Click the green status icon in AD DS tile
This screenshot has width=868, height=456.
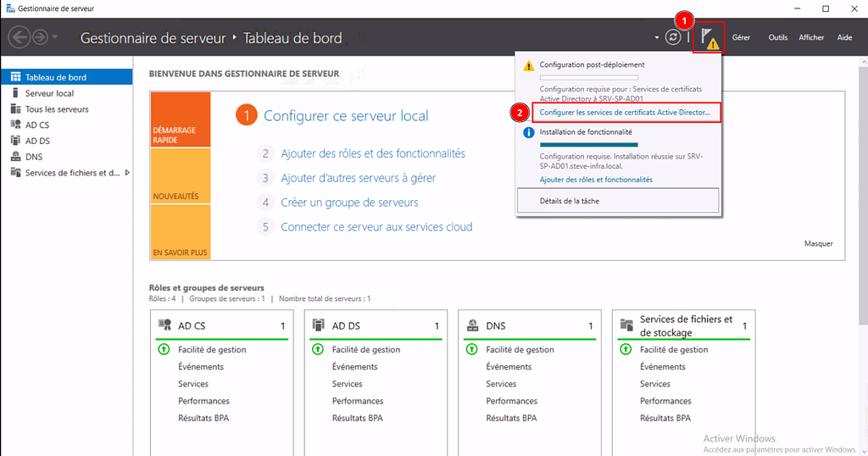coord(318,349)
